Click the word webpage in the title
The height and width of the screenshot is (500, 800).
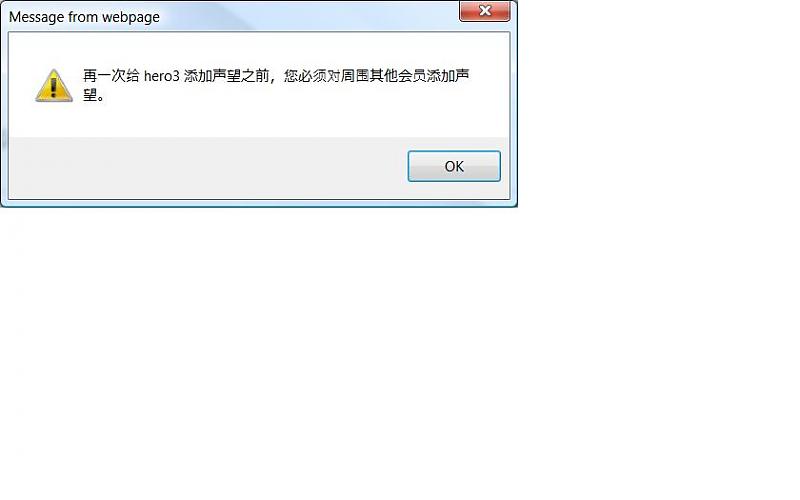pyautogui.click(x=131, y=17)
